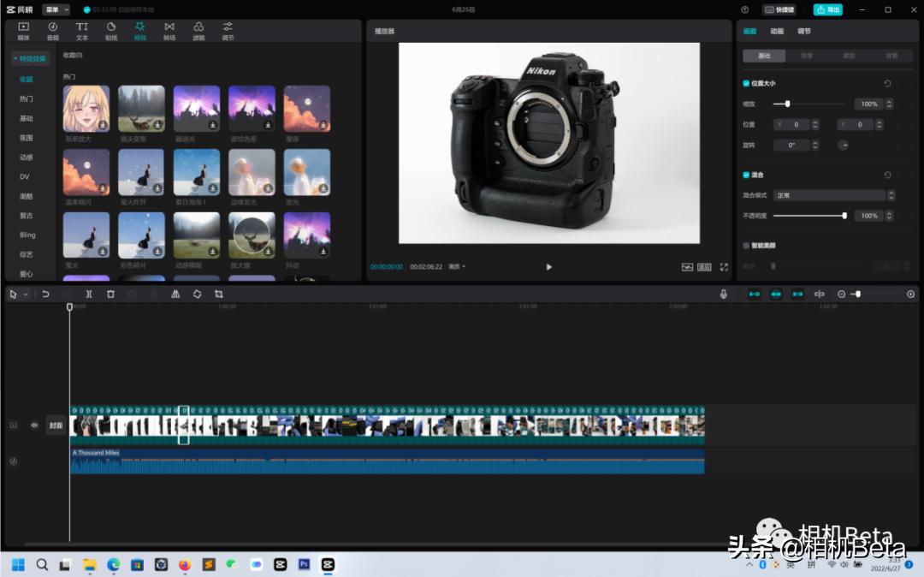
Task: Click the crop tool in timeline toolbar
Action: [219, 294]
